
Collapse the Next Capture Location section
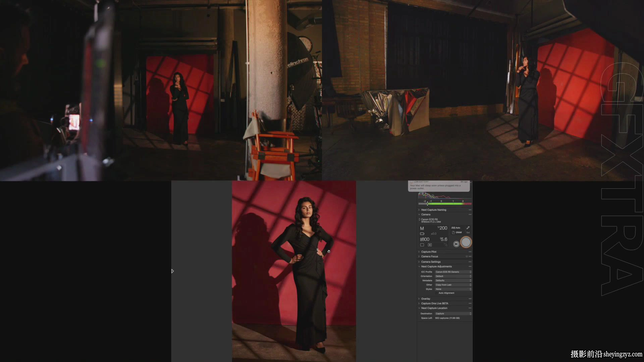(419, 308)
